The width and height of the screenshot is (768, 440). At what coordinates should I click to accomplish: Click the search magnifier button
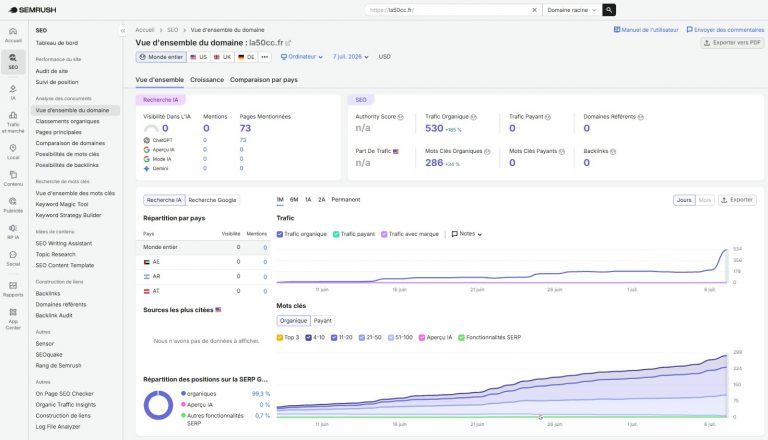(x=609, y=10)
